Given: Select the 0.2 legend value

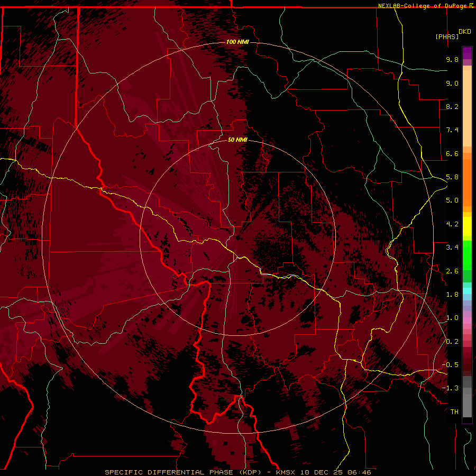Looking at the screenshot, I should [x=452, y=342].
